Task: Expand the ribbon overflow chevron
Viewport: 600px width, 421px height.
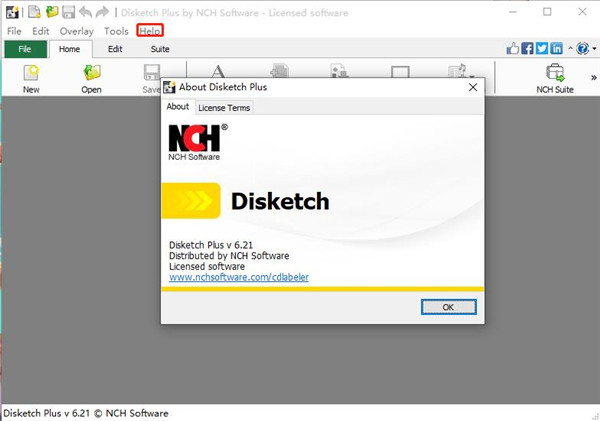Action: click(593, 78)
